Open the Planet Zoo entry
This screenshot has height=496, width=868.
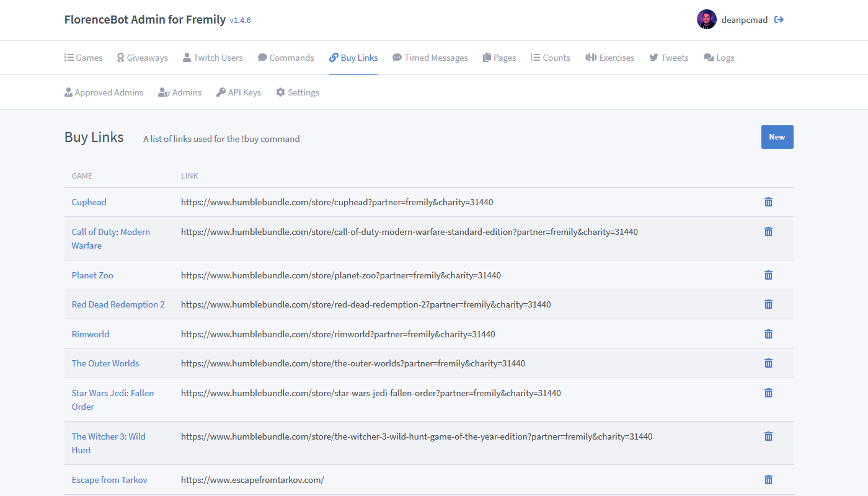point(93,275)
